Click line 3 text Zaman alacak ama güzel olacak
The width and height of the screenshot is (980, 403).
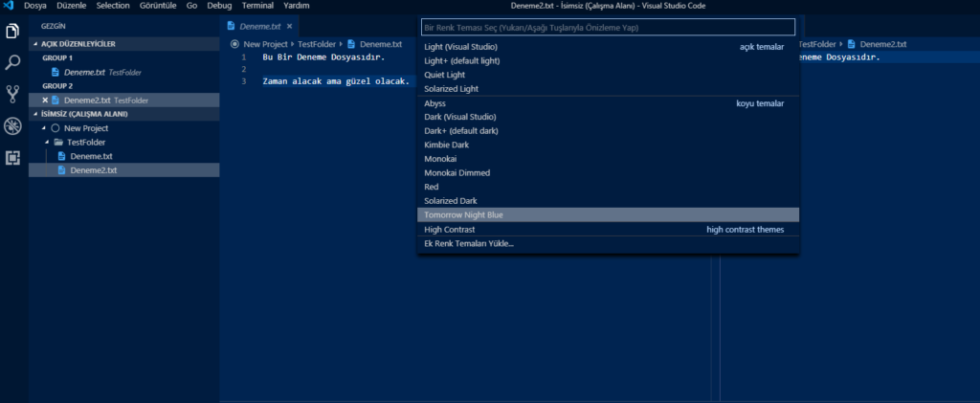336,82
